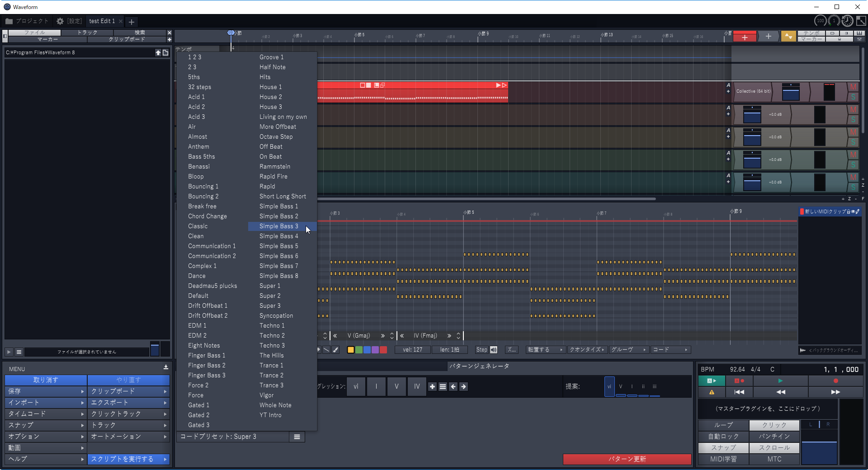The height and width of the screenshot is (470, 868).
Task: Select the line draw tool in MIDI editor
Action: [x=326, y=350]
